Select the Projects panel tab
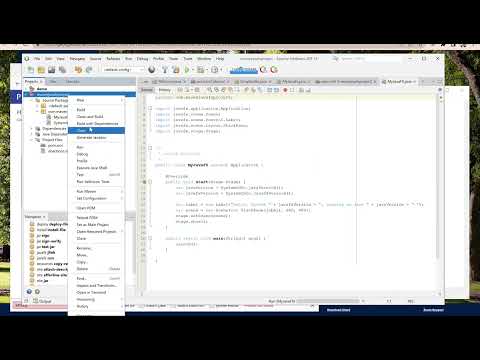 [32, 81]
